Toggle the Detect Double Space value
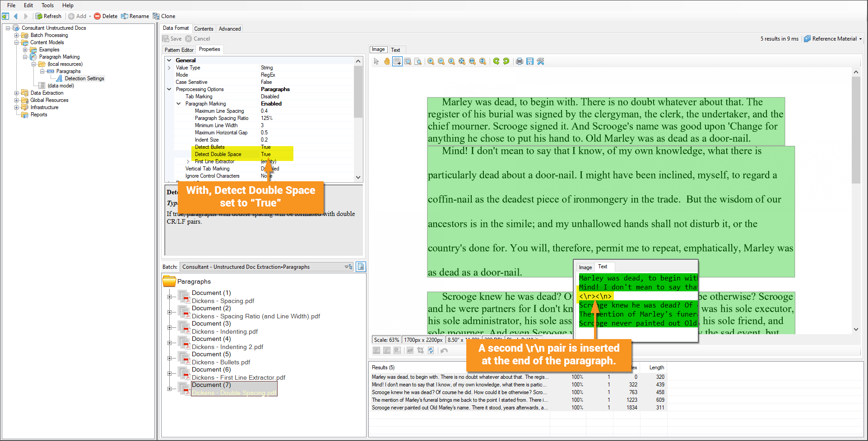This screenshot has height=441, width=868. pyautogui.click(x=266, y=154)
